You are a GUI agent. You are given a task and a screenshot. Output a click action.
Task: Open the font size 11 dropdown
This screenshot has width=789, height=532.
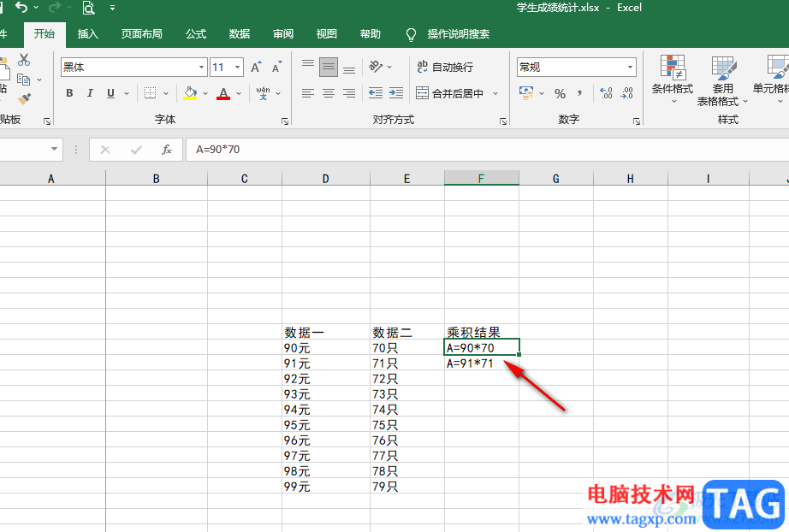[237, 68]
